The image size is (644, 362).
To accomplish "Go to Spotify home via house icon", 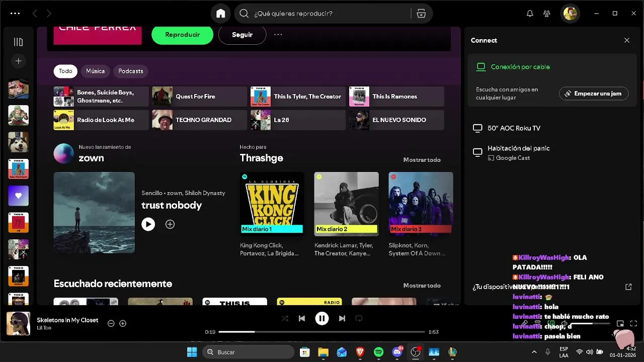I will (221, 14).
